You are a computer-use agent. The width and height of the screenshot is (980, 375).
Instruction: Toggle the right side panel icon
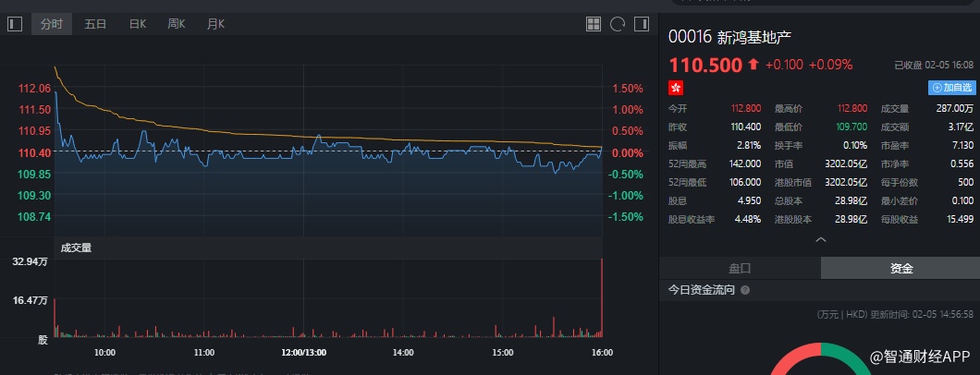(x=641, y=24)
